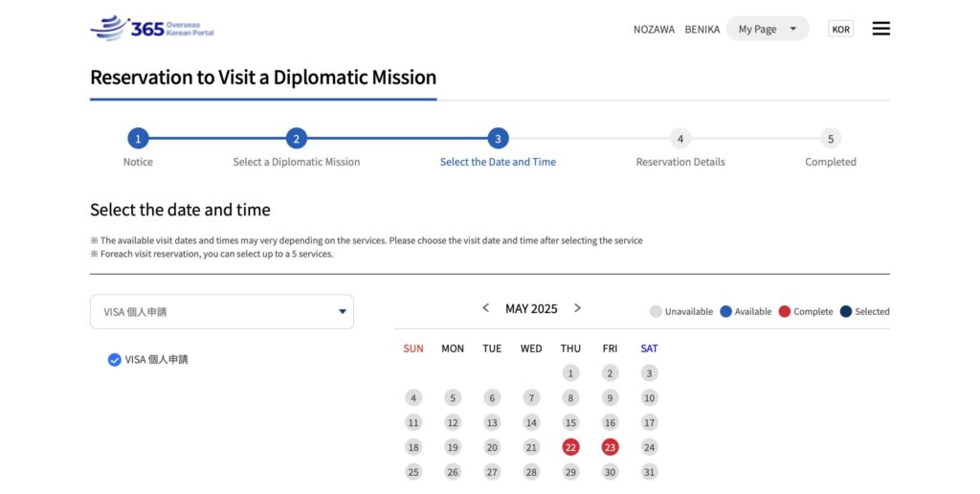The image size is (980, 494).
Task: Click the MAY 2025 month label
Action: click(531, 308)
